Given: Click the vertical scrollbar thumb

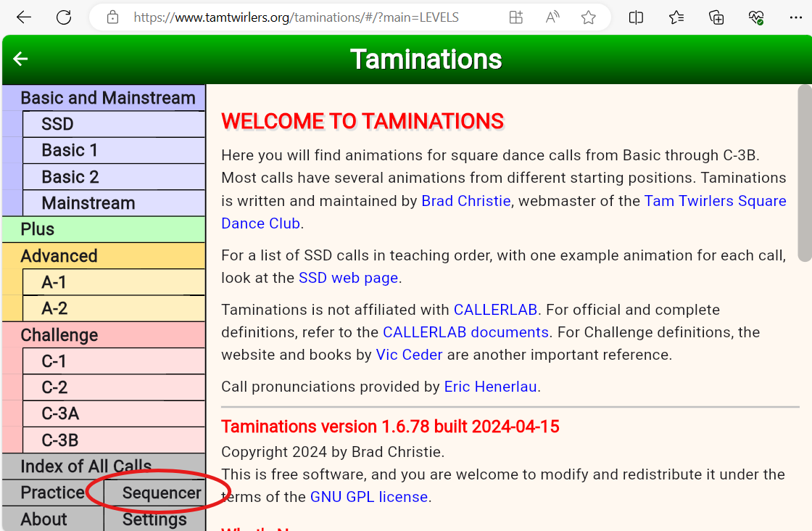Looking at the screenshot, I should [x=805, y=173].
